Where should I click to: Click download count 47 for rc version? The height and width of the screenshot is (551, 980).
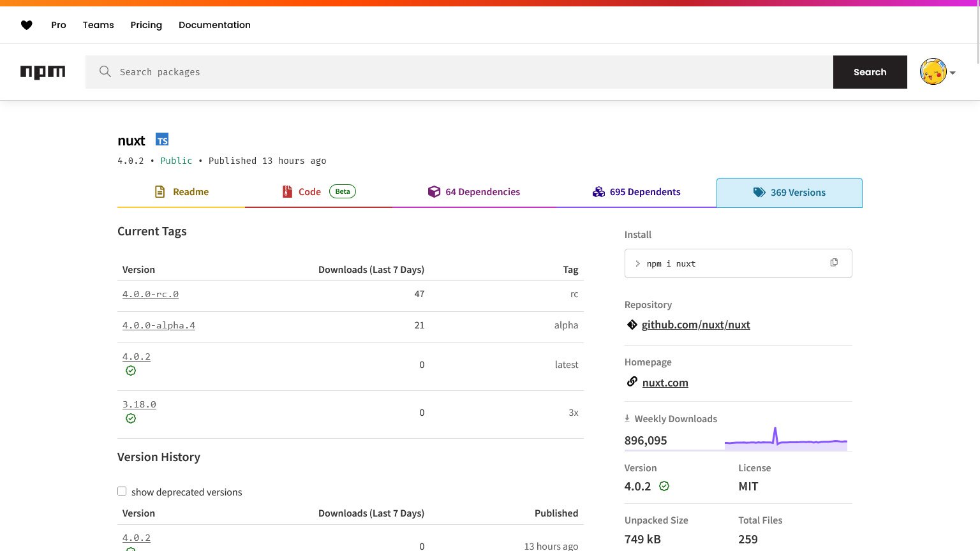pos(419,294)
